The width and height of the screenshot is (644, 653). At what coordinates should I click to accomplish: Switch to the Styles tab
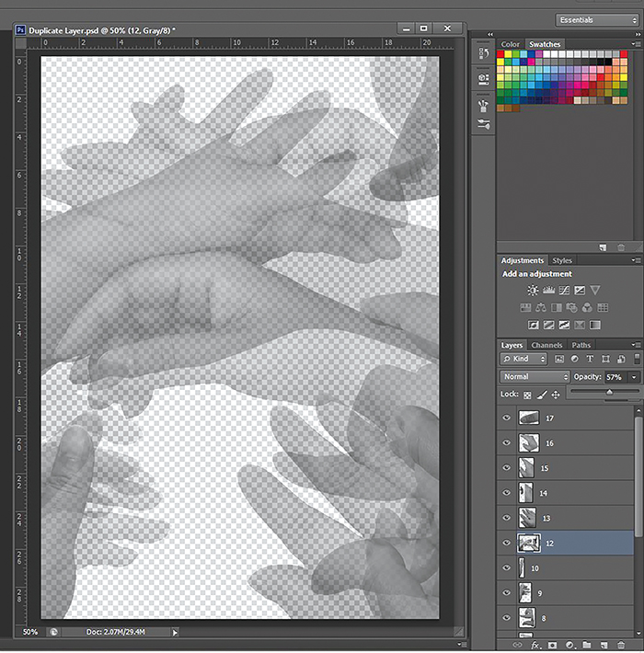pos(562,260)
